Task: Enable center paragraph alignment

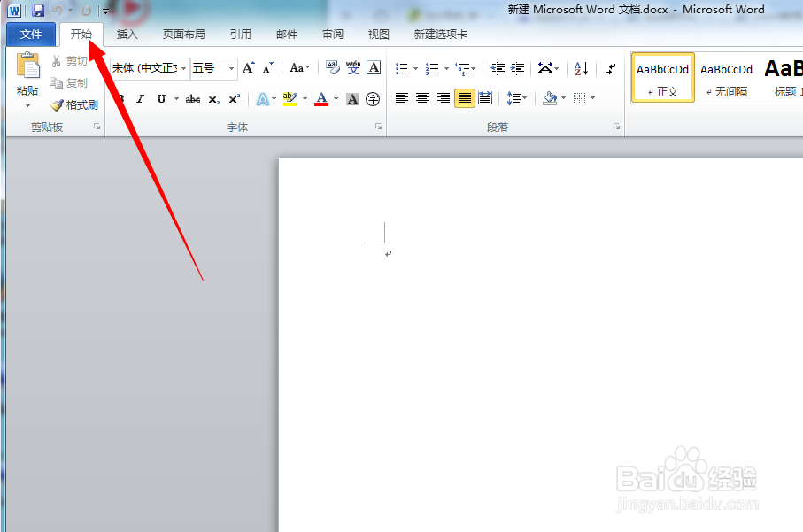Action: 420,98
